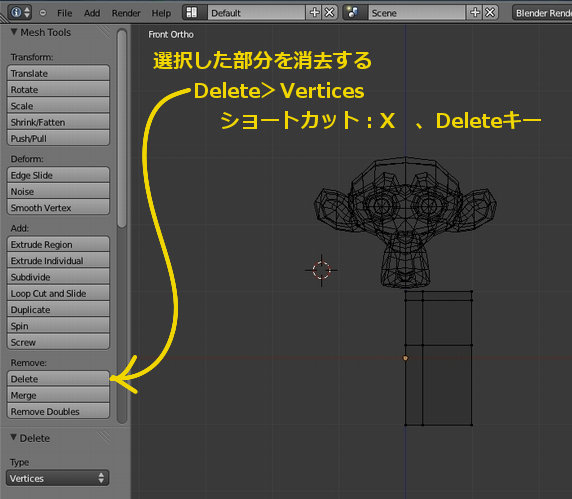This screenshot has height=499, width=572.
Task: Click the Remove Doubles button
Action: tap(58, 411)
